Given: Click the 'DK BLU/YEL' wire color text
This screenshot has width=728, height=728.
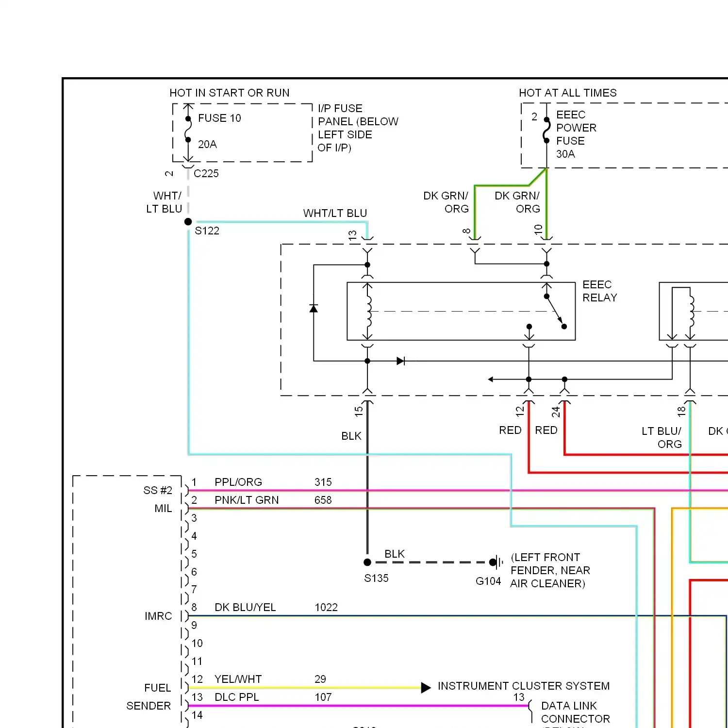Looking at the screenshot, I should [x=245, y=607].
